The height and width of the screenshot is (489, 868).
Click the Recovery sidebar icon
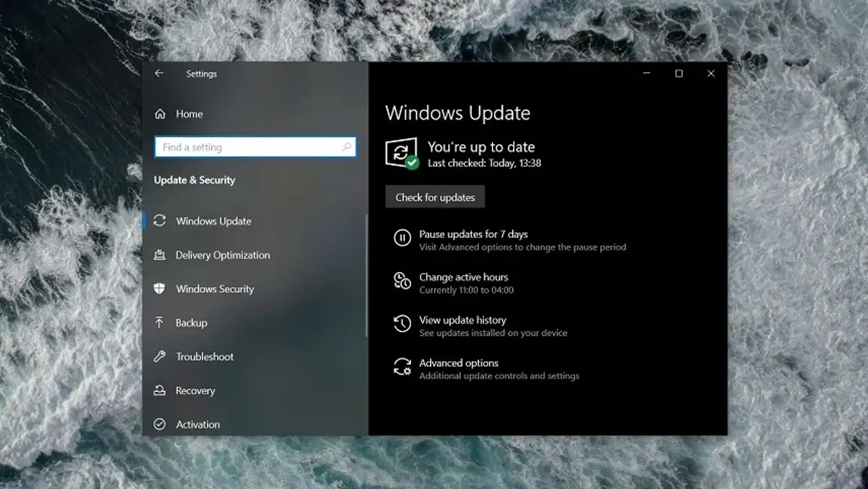(x=160, y=390)
